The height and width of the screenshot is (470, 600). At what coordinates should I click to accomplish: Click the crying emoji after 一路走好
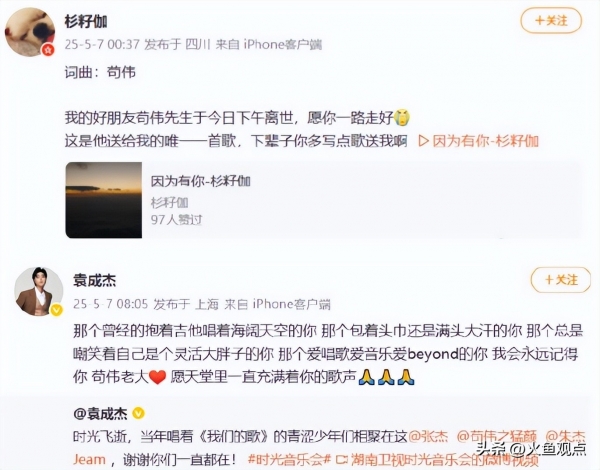point(402,118)
